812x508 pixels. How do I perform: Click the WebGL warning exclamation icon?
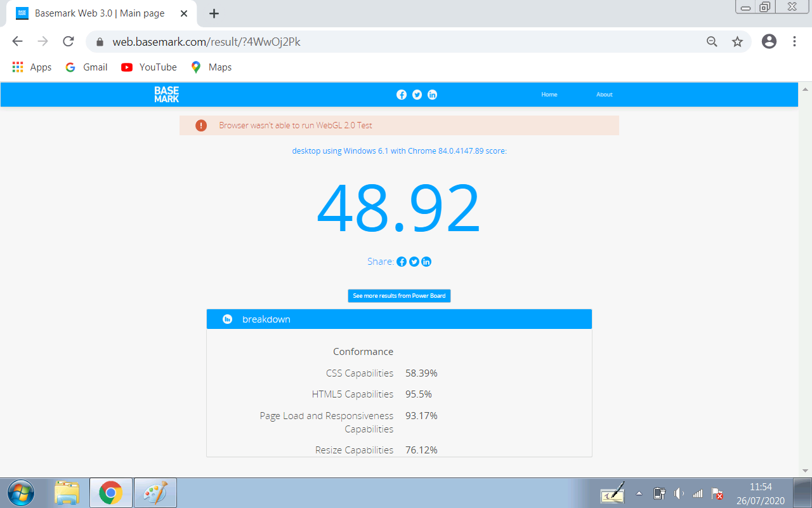click(200, 125)
